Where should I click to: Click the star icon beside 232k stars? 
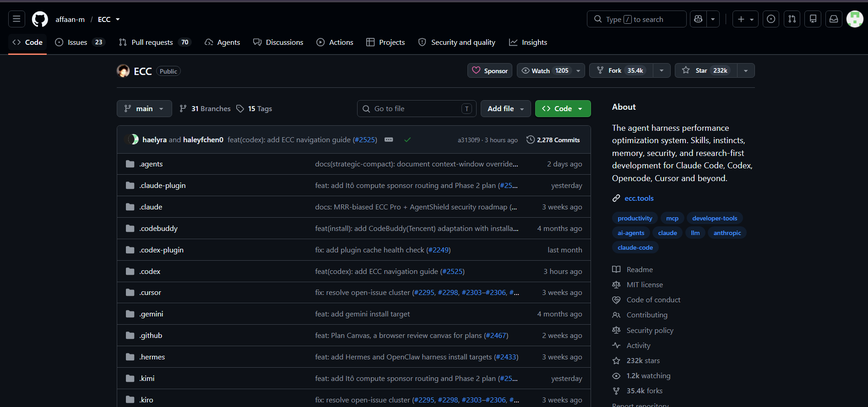click(x=616, y=360)
